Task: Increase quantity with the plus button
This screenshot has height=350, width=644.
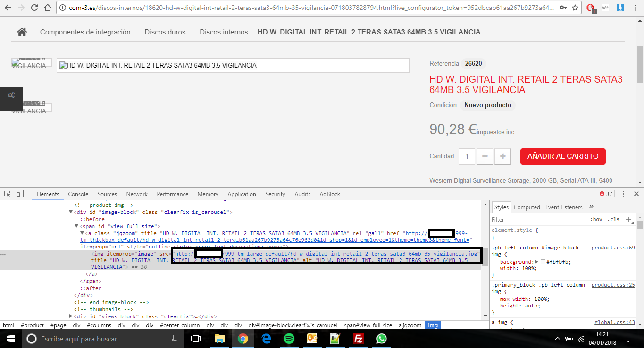Action: (x=502, y=156)
